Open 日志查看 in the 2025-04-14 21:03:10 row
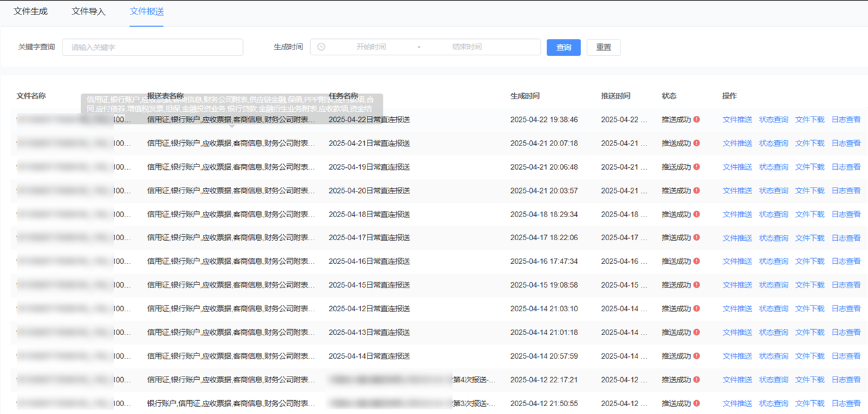The height and width of the screenshot is (414, 868). click(x=846, y=309)
